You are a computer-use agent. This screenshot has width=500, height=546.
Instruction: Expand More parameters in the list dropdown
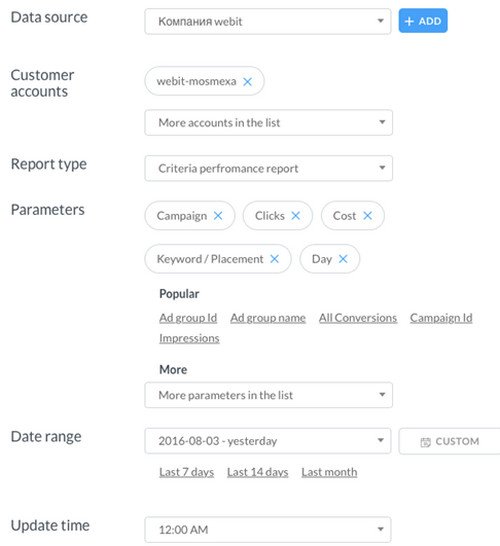pyautogui.click(x=269, y=395)
